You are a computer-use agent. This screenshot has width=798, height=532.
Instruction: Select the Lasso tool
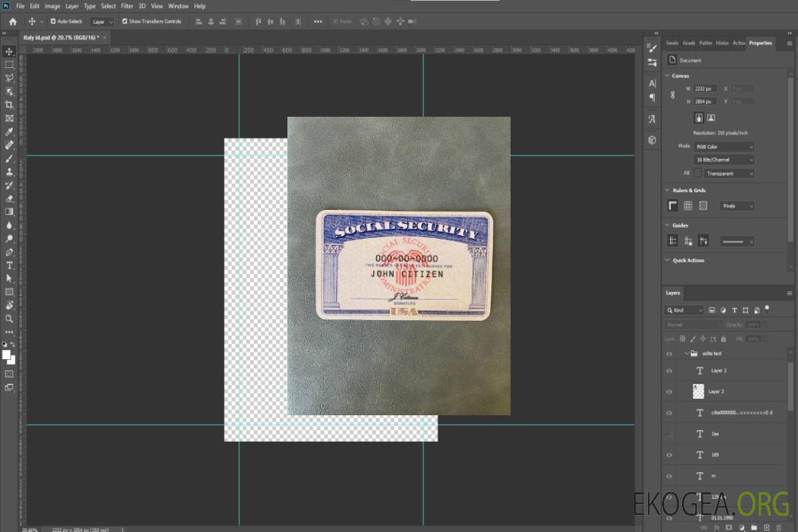click(x=9, y=78)
